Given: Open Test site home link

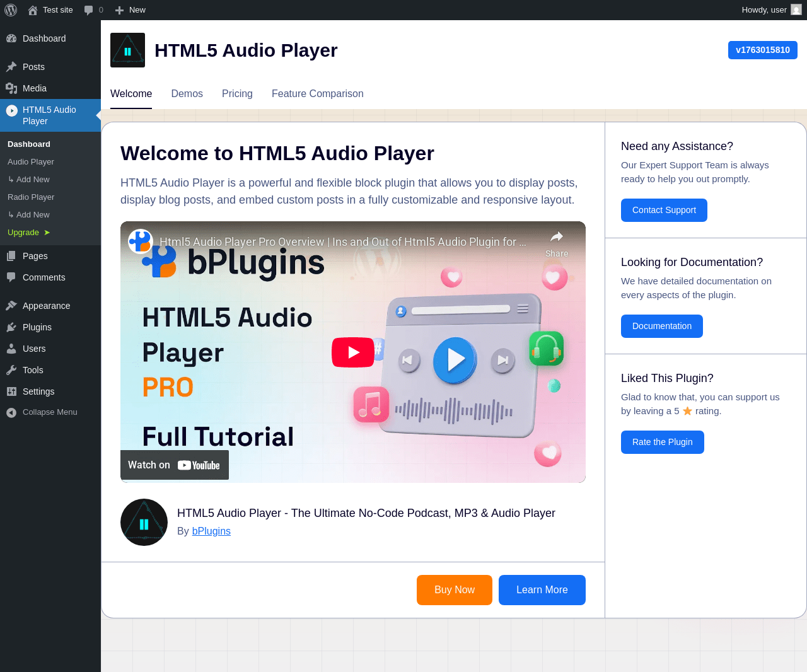Looking at the screenshot, I should (x=50, y=10).
